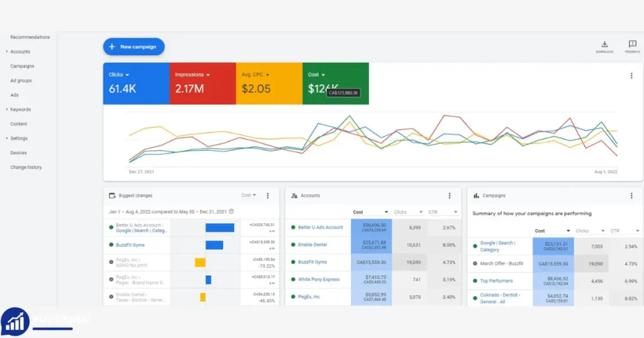
Task: Open the green Cost metric dropdown
Action: point(316,75)
